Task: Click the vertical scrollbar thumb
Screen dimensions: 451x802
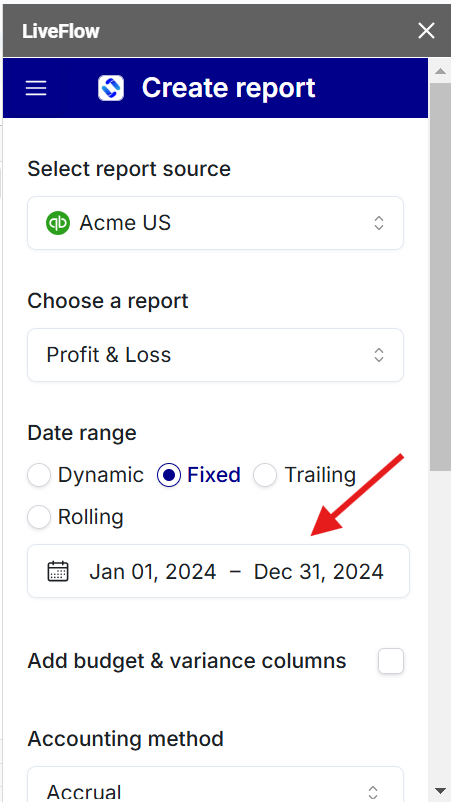Action: click(x=440, y=277)
